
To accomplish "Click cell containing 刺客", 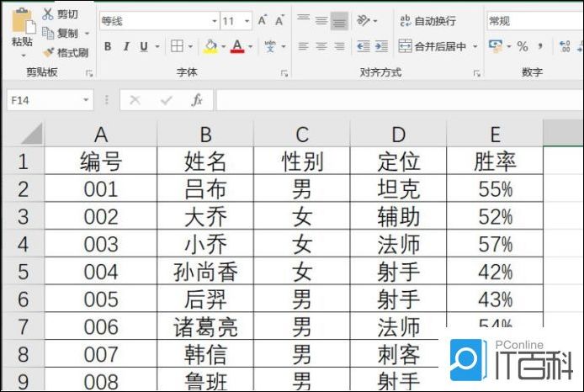I will (x=398, y=353).
